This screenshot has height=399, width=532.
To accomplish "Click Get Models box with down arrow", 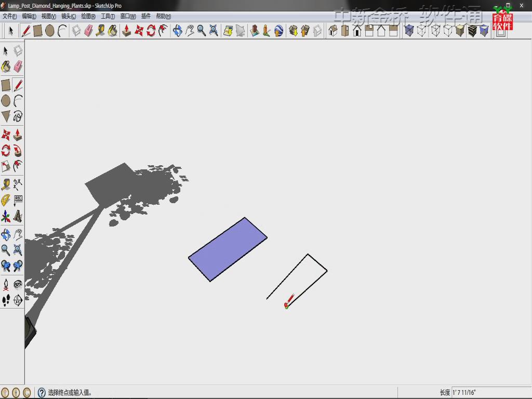I will 293,31.
